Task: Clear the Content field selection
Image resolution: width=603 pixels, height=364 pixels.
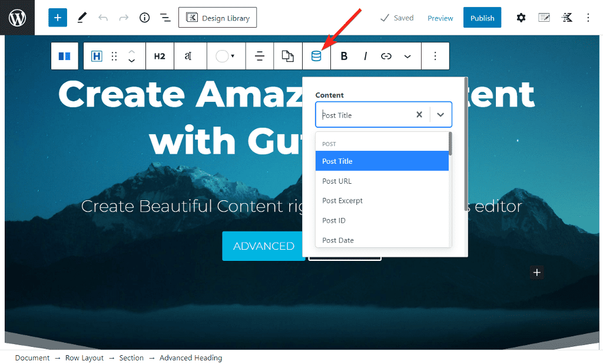Action: tap(419, 115)
